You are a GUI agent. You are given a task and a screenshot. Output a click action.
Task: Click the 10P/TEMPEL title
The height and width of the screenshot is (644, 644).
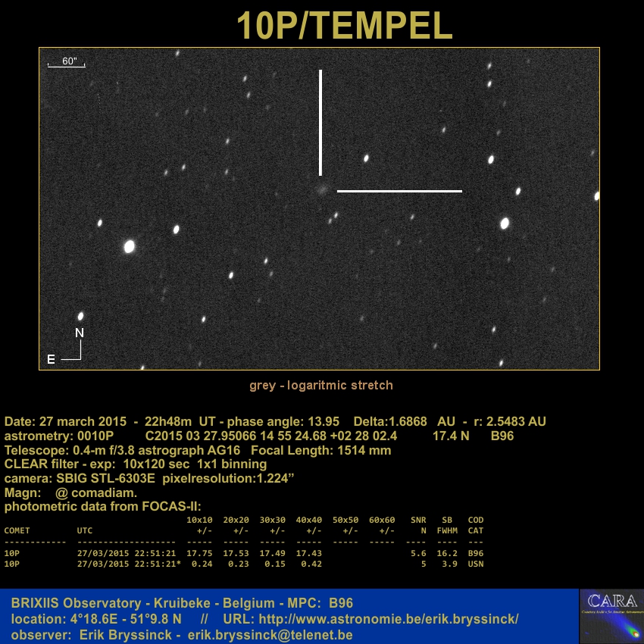tap(344, 26)
